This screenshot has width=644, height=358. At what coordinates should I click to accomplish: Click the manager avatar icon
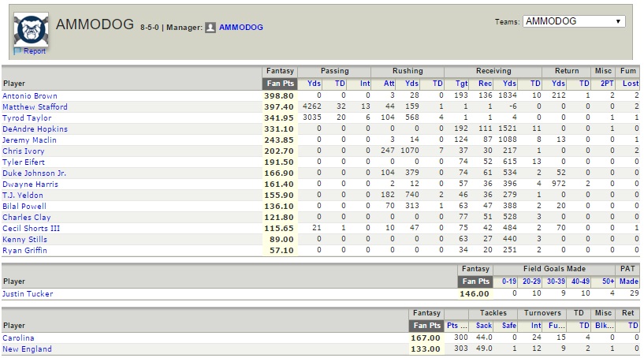coord(210,28)
